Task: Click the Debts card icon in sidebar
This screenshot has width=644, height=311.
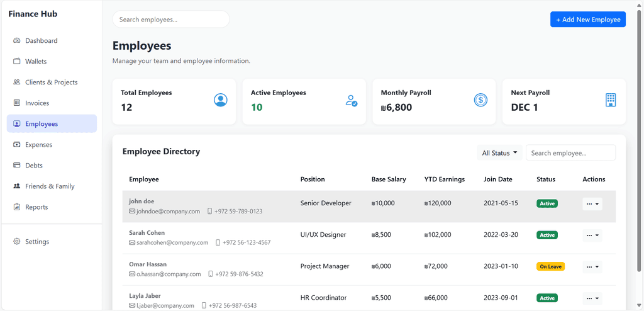Action: point(17,166)
